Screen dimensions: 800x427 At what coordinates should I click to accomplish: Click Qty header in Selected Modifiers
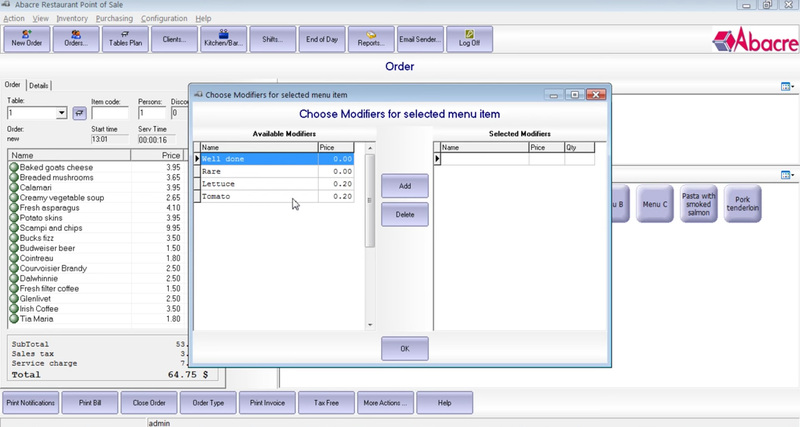tap(579, 147)
